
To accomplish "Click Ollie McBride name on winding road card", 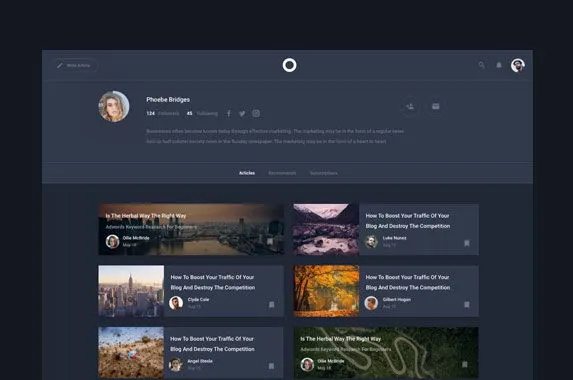I will 331,361.
